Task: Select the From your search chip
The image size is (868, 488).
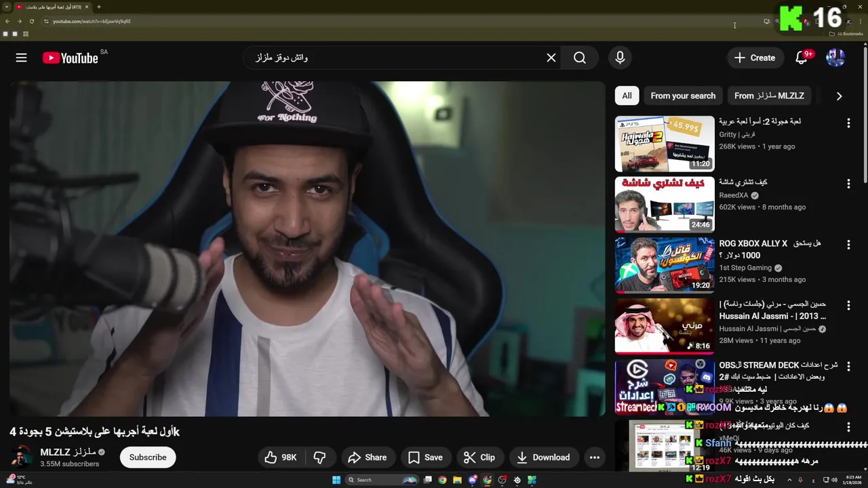Action: click(683, 96)
